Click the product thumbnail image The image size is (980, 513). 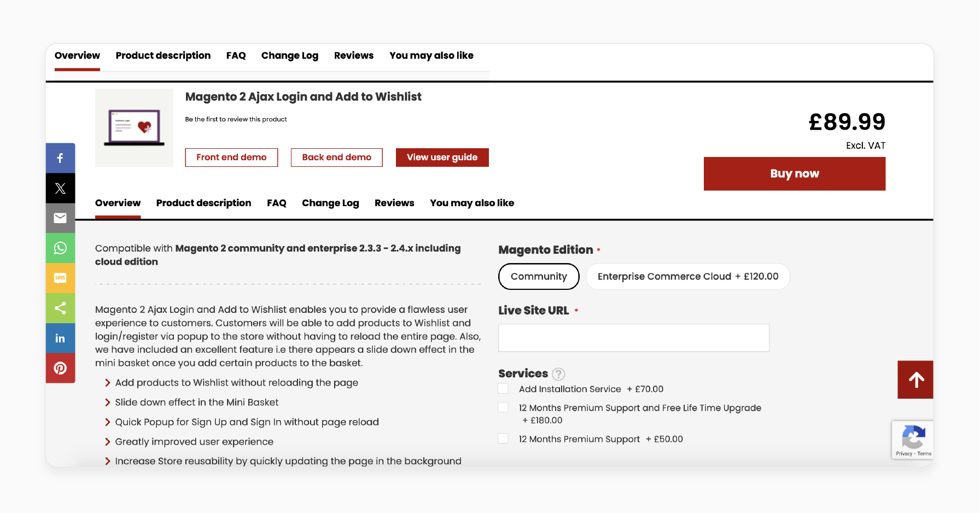pyautogui.click(x=134, y=127)
